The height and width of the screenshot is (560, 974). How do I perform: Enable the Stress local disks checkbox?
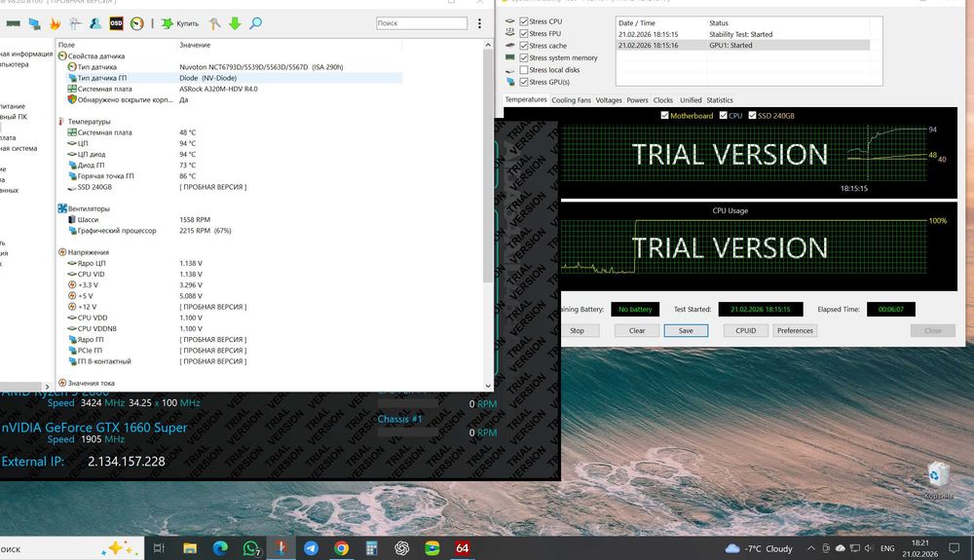(525, 70)
